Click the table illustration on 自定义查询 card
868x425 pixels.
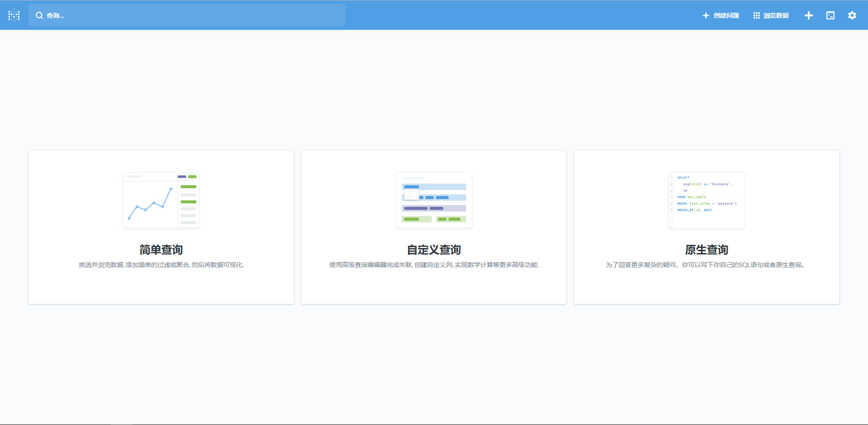pyautogui.click(x=433, y=200)
